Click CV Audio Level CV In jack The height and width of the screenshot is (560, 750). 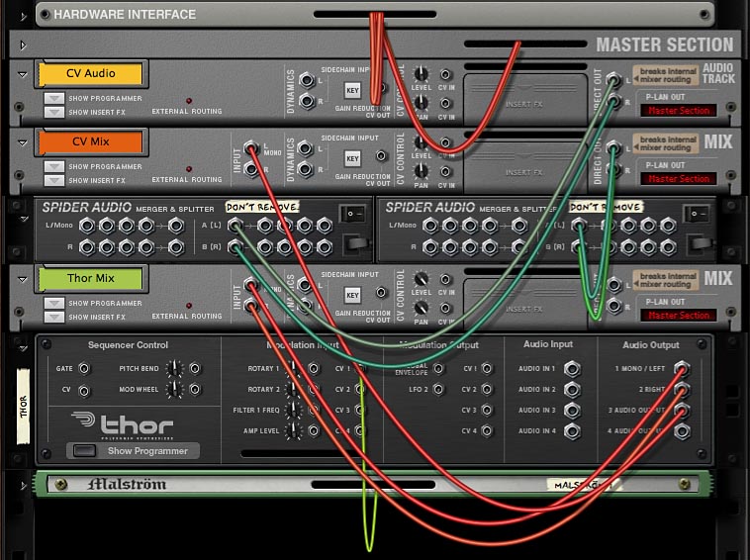click(445, 74)
